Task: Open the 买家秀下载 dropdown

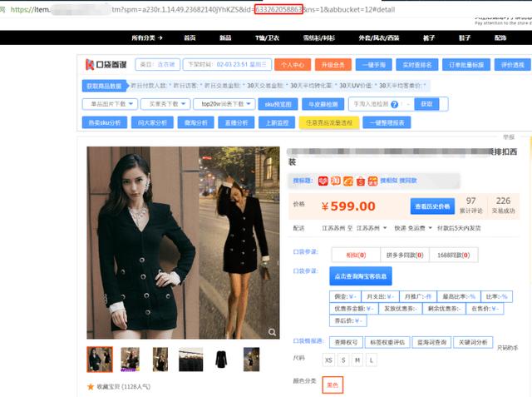Action: pyautogui.click(x=163, y=104)
